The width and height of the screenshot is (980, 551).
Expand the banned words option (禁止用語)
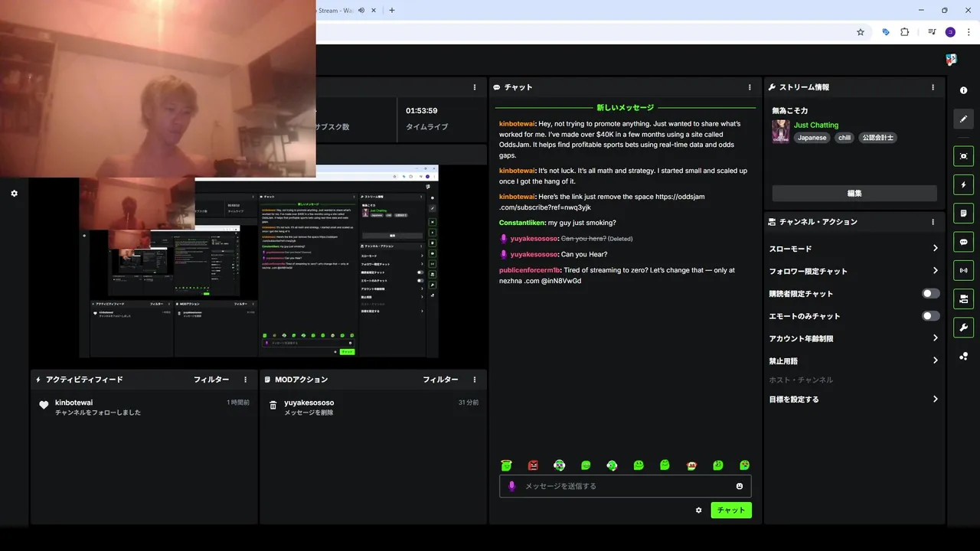(x=854, y=360)
